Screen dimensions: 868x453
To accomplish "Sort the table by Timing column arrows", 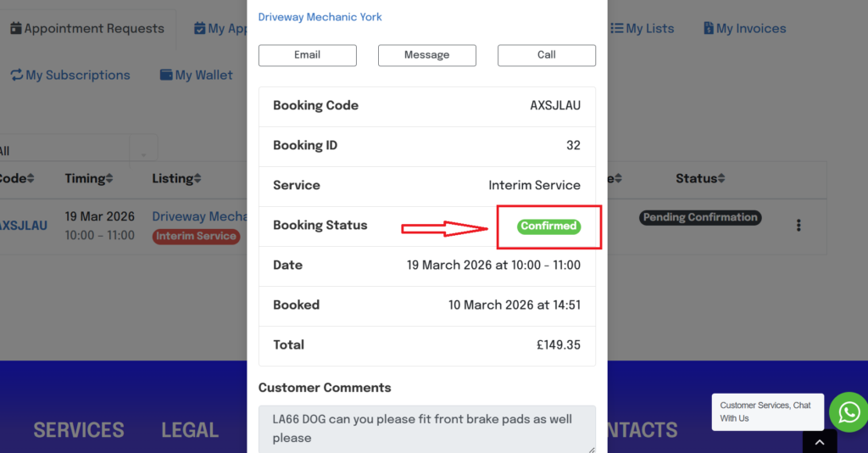I will coord(109,179).
